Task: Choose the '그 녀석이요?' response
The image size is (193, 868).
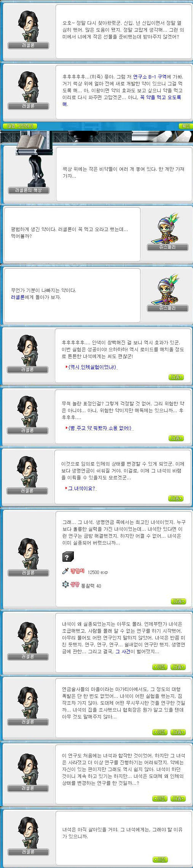Action: 82,488
